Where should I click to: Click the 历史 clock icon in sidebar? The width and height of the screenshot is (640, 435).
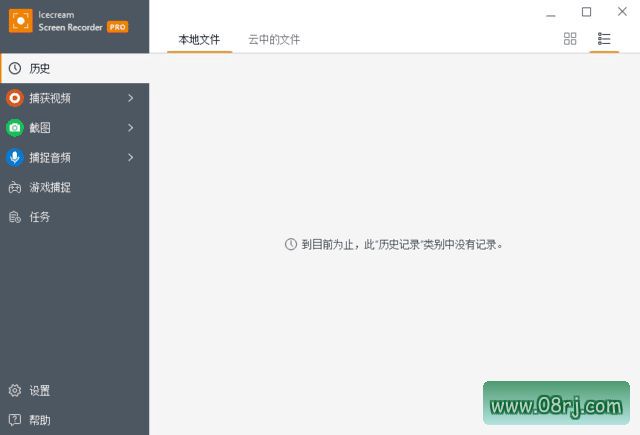click(x=15, y=68)
